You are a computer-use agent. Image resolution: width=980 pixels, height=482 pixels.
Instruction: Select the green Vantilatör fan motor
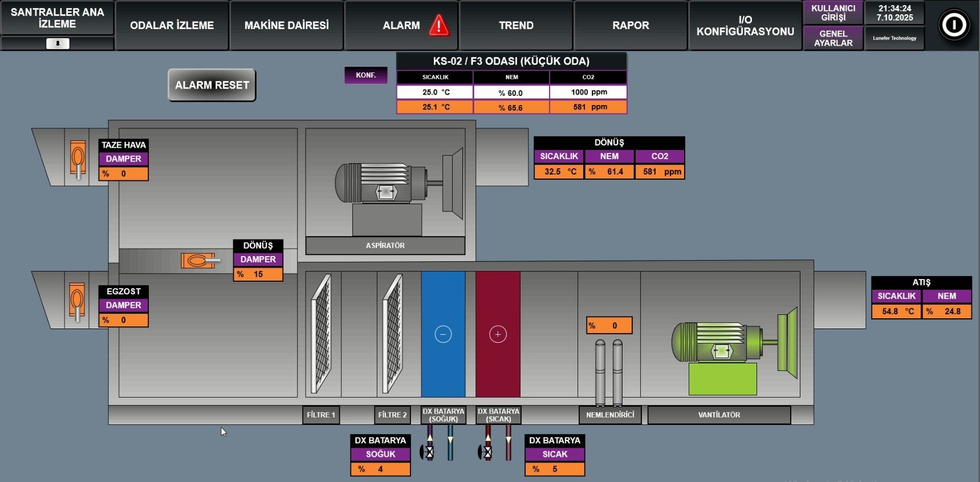(734, 351)
